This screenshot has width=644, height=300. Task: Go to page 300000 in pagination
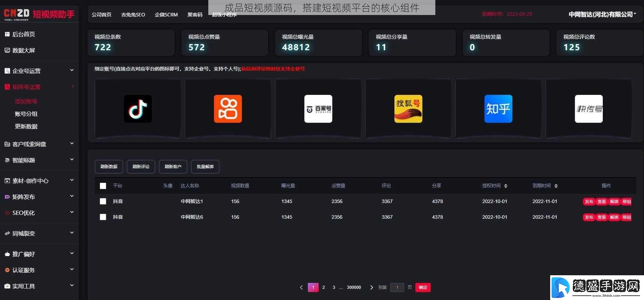[354, 288]
